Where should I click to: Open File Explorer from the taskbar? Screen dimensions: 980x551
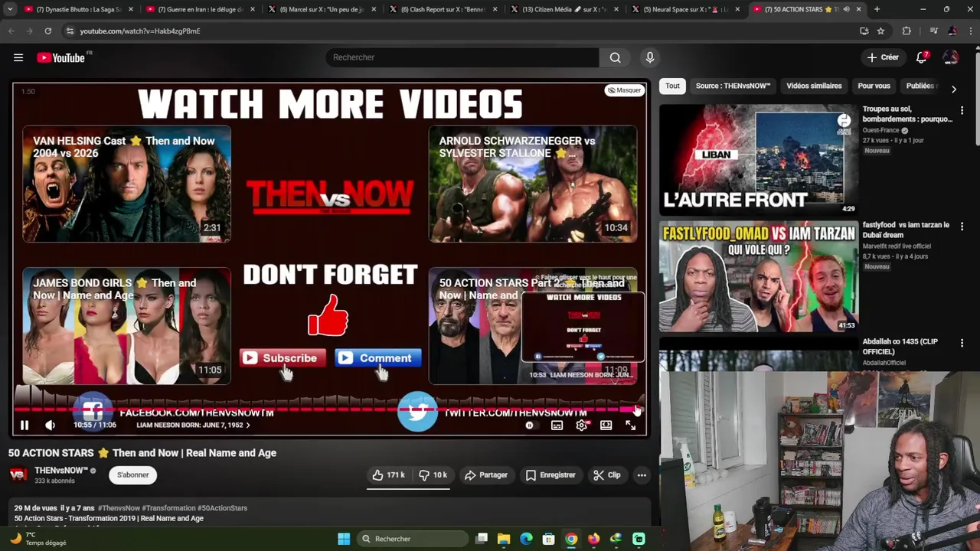pos(504,539)
